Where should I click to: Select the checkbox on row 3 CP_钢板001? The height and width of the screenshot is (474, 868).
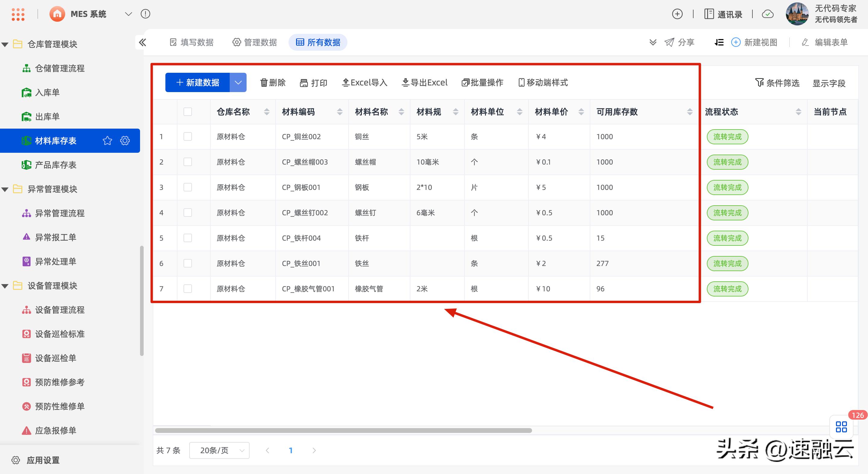[188, 187]
